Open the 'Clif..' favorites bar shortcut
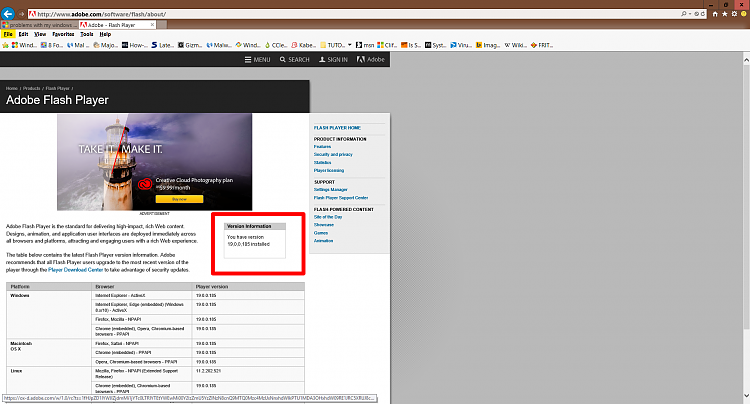Screen dimensions: 750x404 387,45
